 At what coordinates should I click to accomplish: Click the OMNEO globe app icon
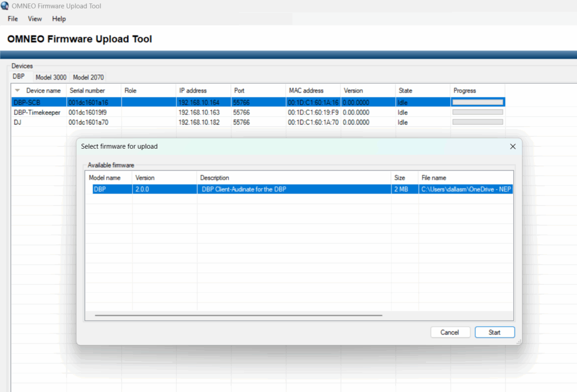(5, 6)
